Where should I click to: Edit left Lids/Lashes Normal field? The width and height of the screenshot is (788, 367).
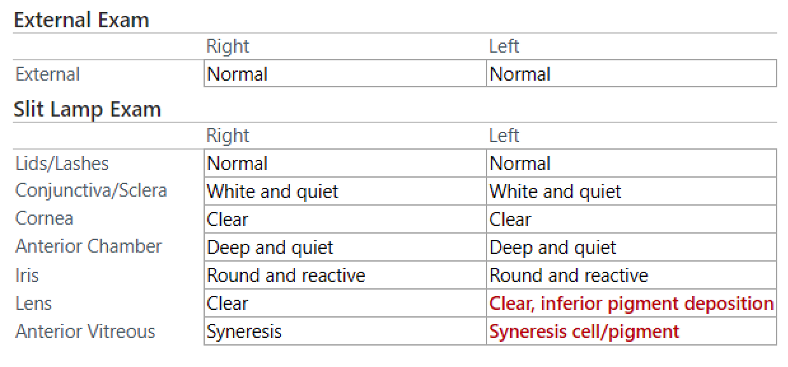[632, 163]
